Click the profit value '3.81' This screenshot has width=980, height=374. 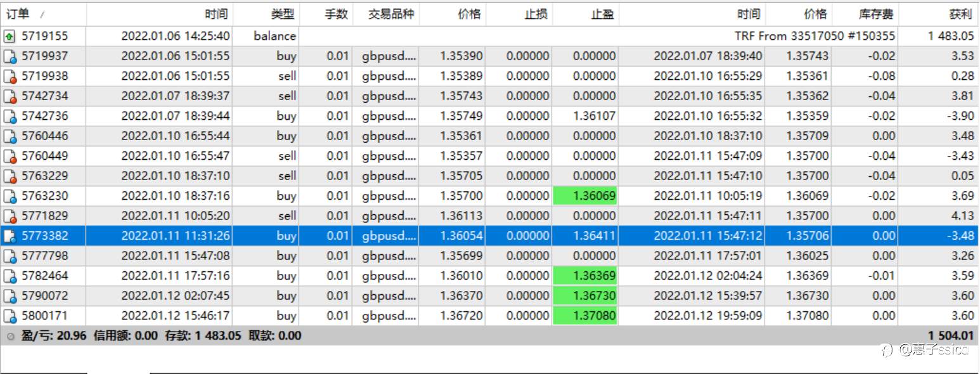pyautogui.click(x=963, y=96)
